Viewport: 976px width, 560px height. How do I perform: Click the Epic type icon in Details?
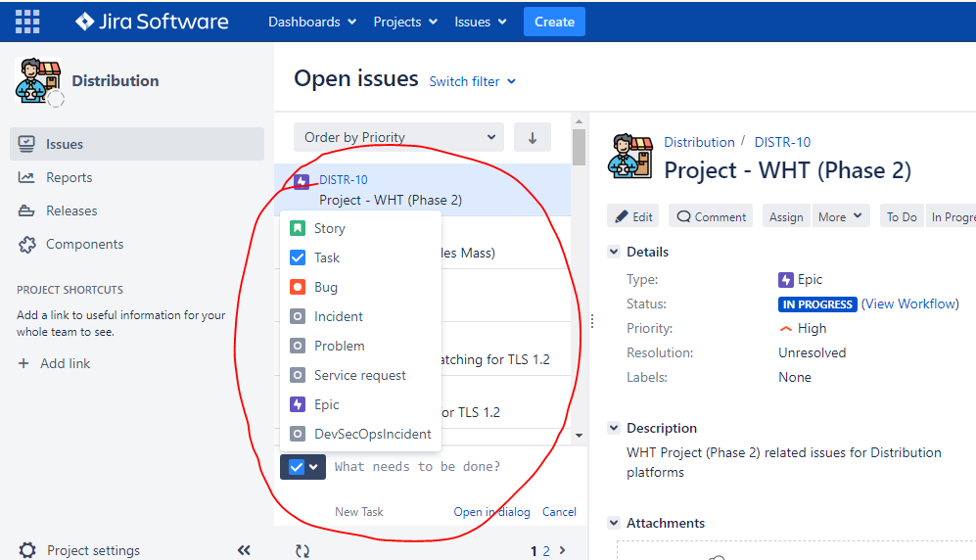785,279
